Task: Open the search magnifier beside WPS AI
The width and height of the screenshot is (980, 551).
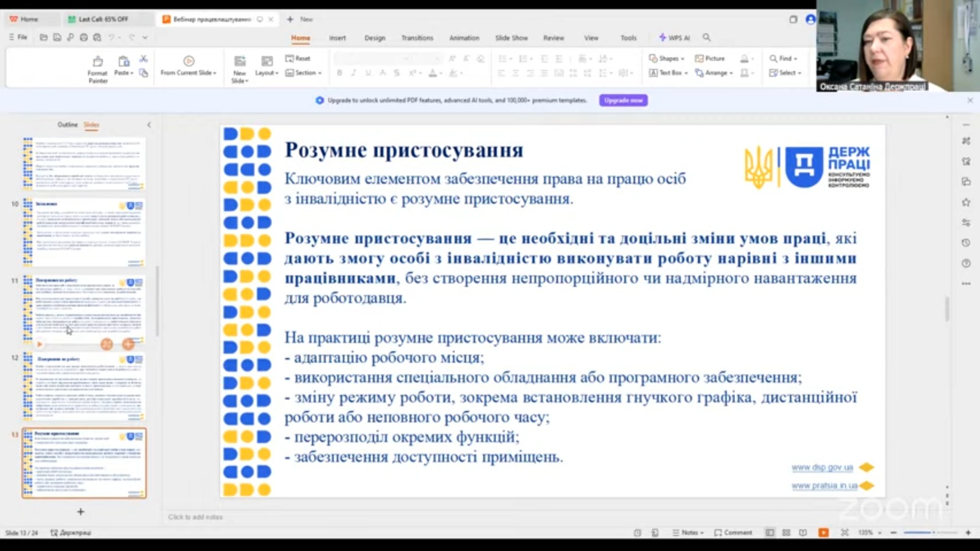Action: [706, 37]
